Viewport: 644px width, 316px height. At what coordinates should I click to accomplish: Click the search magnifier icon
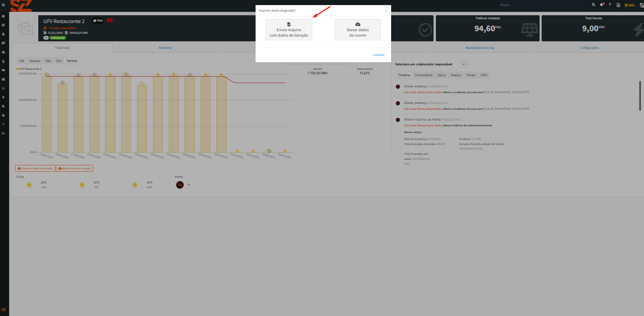[x=593, y=5]
